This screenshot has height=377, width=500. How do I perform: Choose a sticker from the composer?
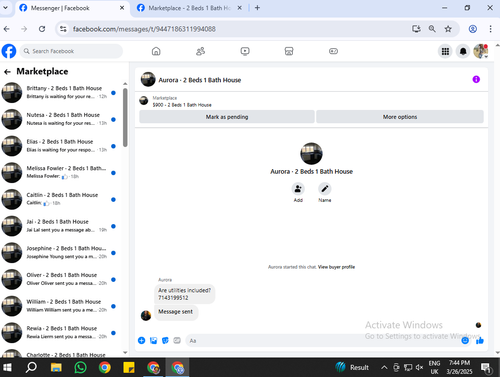tap(165, 340)
